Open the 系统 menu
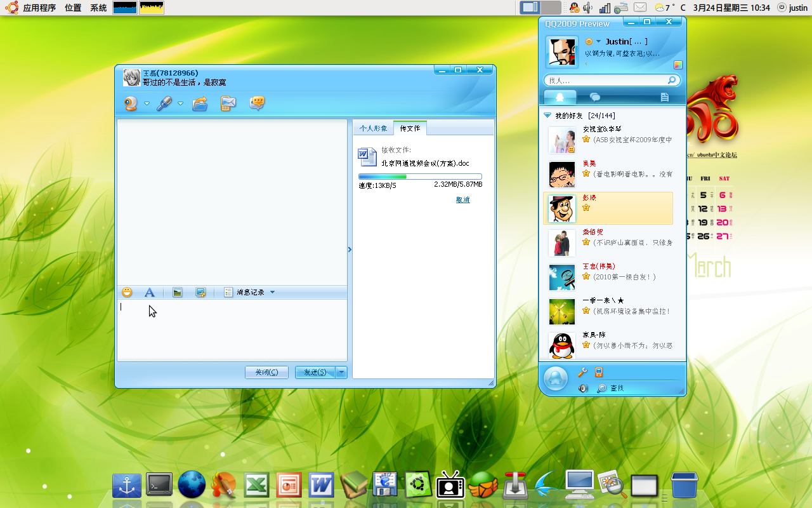This screenshot has width=812, height=508. pyautogui.click(x=98, y=8)
